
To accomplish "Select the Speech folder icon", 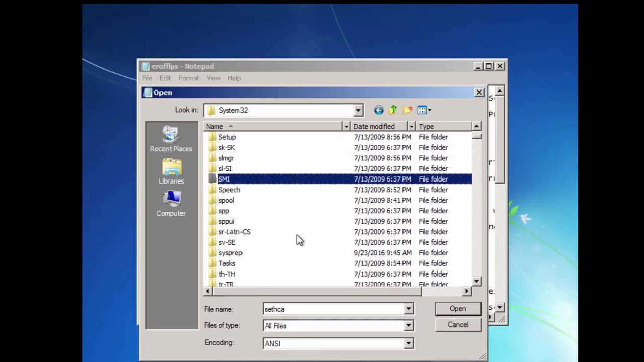I will point(212,190).
